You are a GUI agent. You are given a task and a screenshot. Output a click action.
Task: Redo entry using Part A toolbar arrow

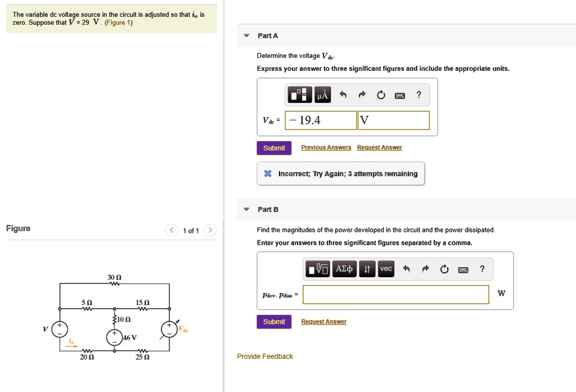362,94
